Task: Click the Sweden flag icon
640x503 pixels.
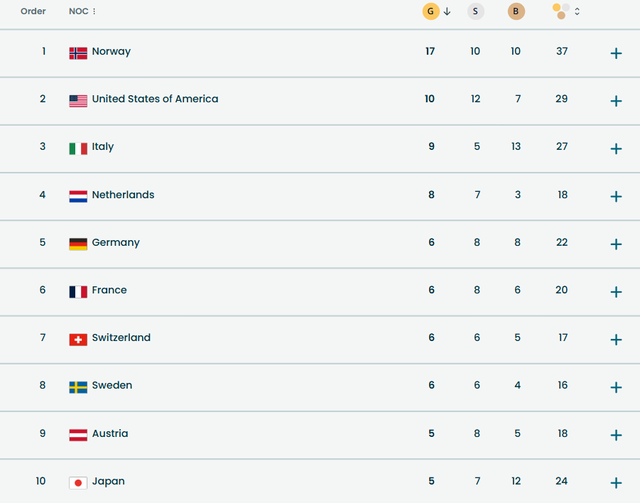Action: point(78,386)
